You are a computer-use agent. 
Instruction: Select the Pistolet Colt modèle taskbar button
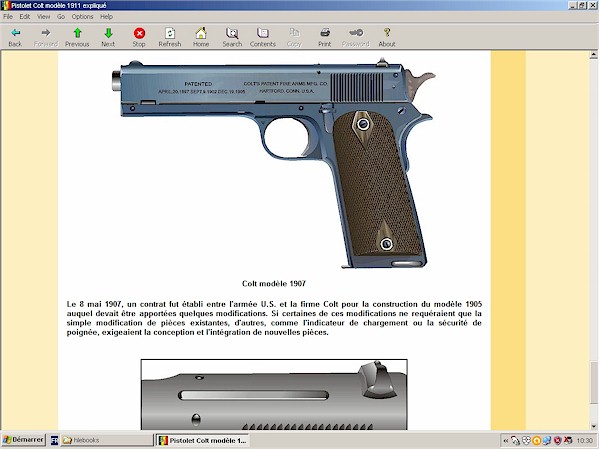tap(203, 440)
